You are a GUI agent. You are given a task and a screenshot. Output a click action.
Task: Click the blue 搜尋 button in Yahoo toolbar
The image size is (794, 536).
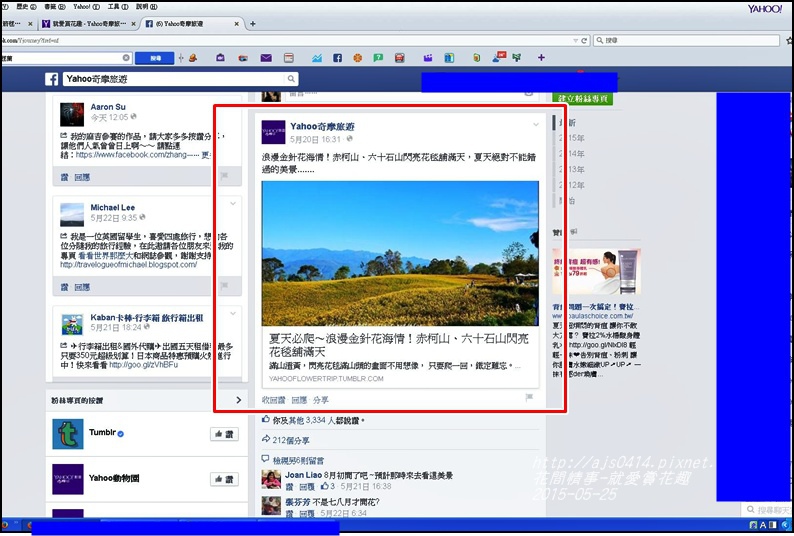coord(155,58)
